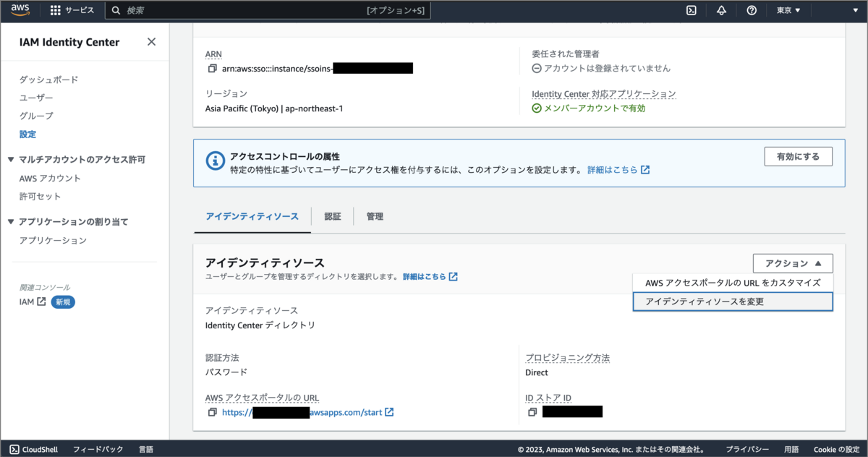Click the external link icon next to IAM

41,302
